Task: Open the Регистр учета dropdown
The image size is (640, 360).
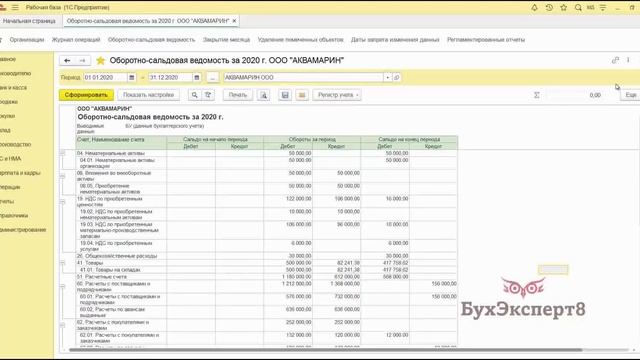Action: [x=337, y=95]
